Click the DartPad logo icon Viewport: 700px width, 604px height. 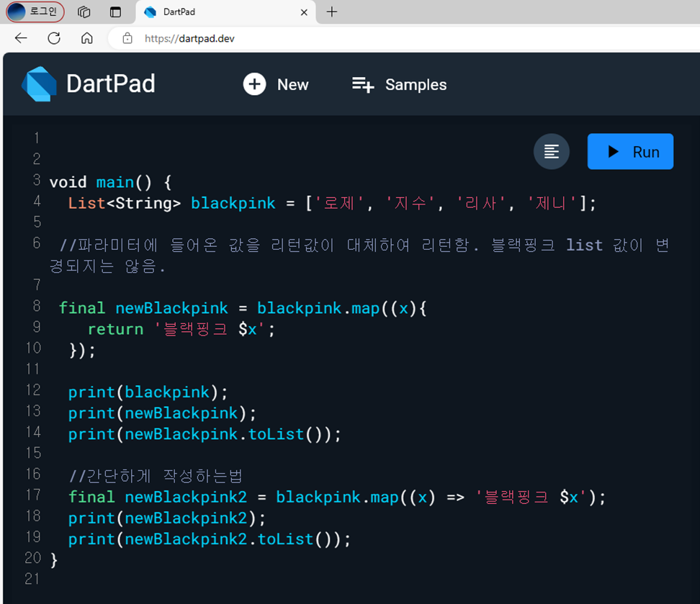point(40,84)
